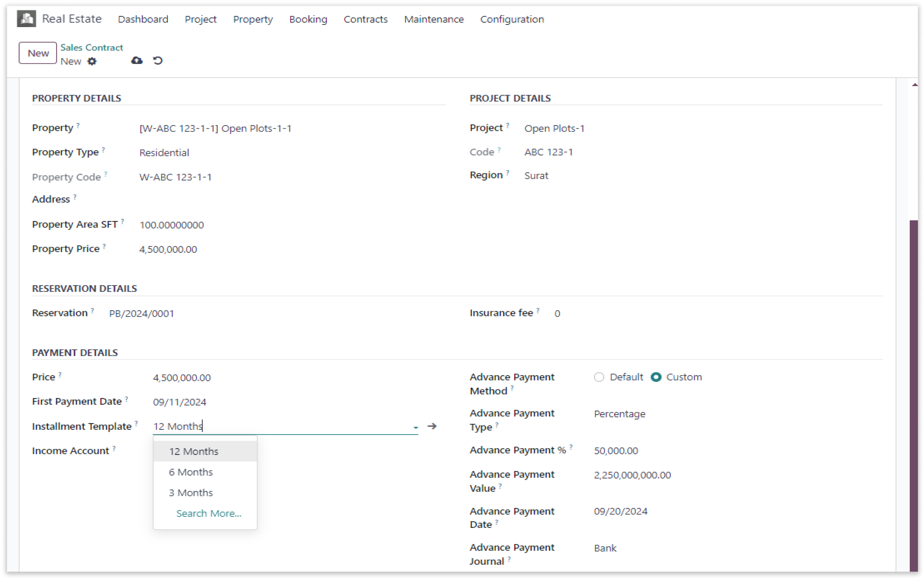This screenshot has height=579, width=924.
Task: Select the Custom advance payment method
Action: 656,377
